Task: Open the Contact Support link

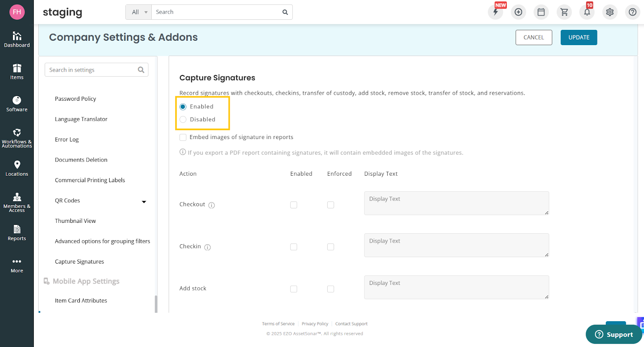Action: point(351,324)
